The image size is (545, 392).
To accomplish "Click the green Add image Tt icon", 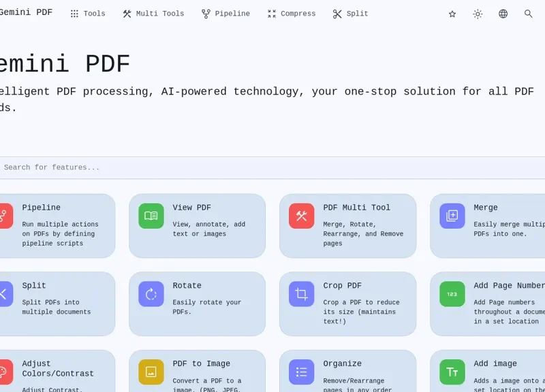I will point(452,372).
